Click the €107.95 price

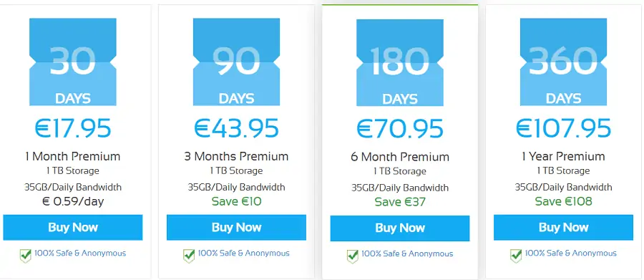(x=563, y=128)
